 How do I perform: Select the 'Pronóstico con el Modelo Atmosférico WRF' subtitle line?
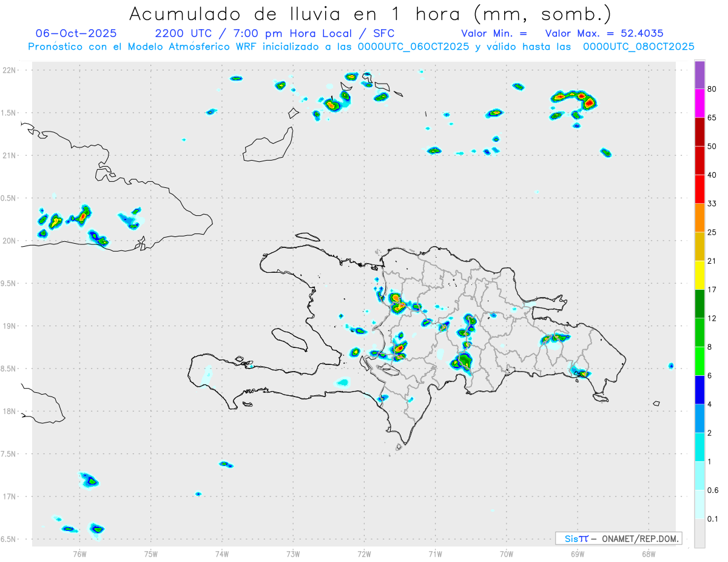361,47
